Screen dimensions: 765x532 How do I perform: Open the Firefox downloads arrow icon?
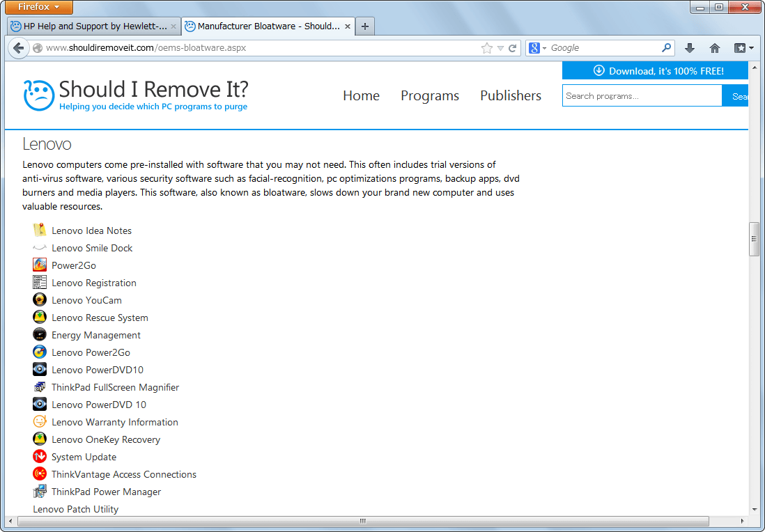[x=689, y=48]
